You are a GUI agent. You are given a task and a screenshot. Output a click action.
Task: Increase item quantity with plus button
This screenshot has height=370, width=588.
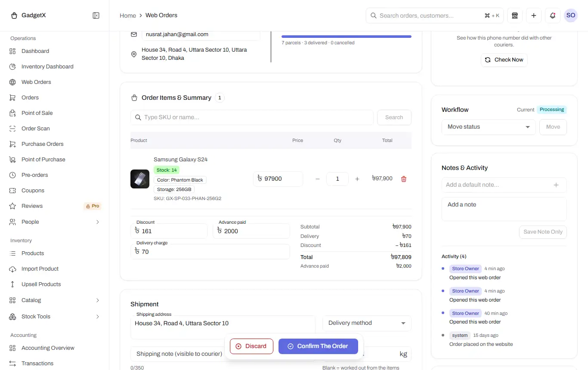[x=357, y=179]
